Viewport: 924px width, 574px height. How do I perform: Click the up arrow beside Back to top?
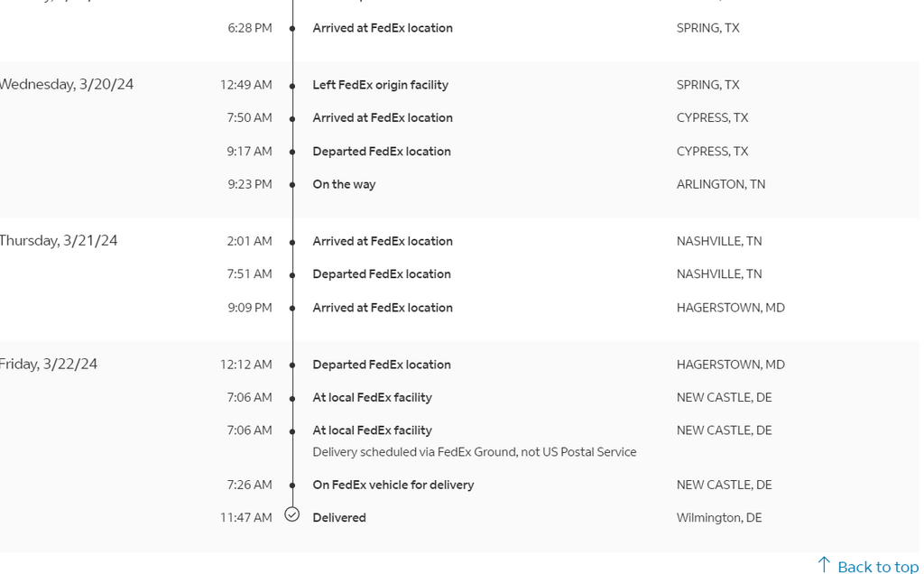[x=825, y=565]
